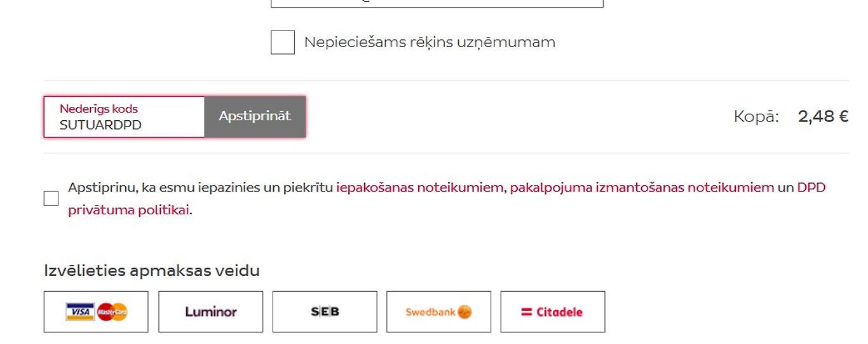Click the Kopā total 2,48 € amount

[823, 116]
